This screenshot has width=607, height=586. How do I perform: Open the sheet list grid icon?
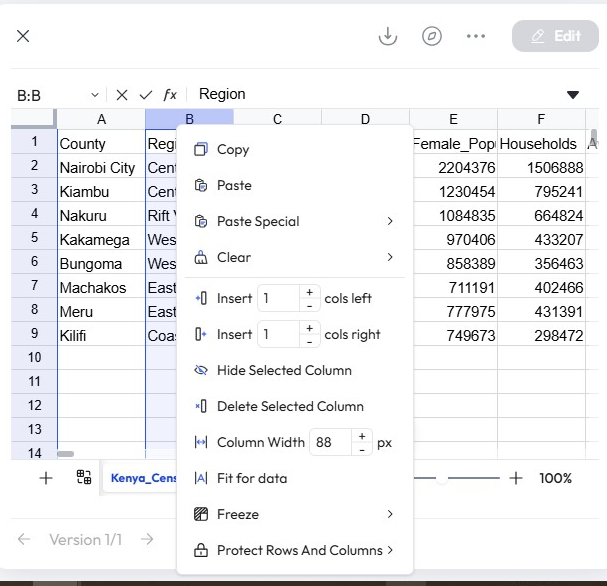tap(84, 478)
